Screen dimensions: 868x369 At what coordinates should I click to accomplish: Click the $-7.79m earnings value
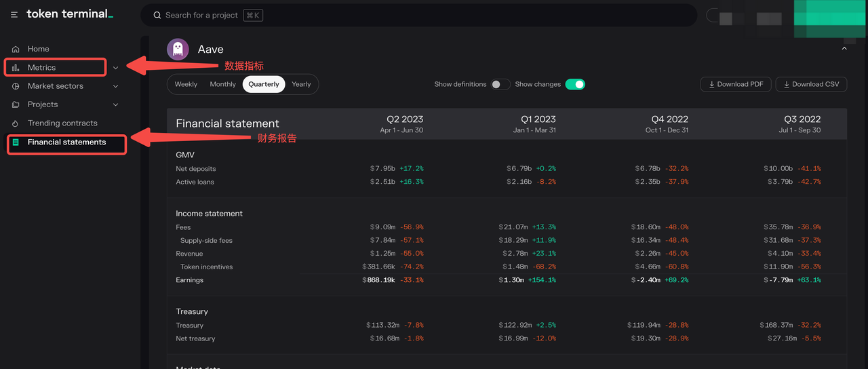[778, 280]
